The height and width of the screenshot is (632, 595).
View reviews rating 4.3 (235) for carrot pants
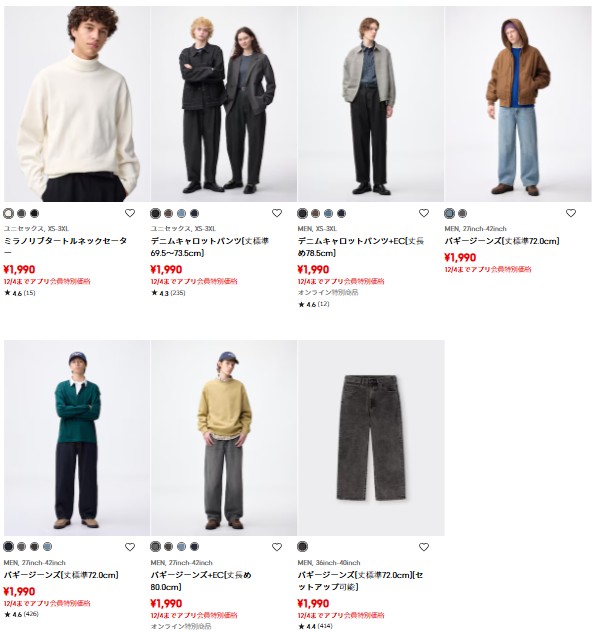coord(168,293)
